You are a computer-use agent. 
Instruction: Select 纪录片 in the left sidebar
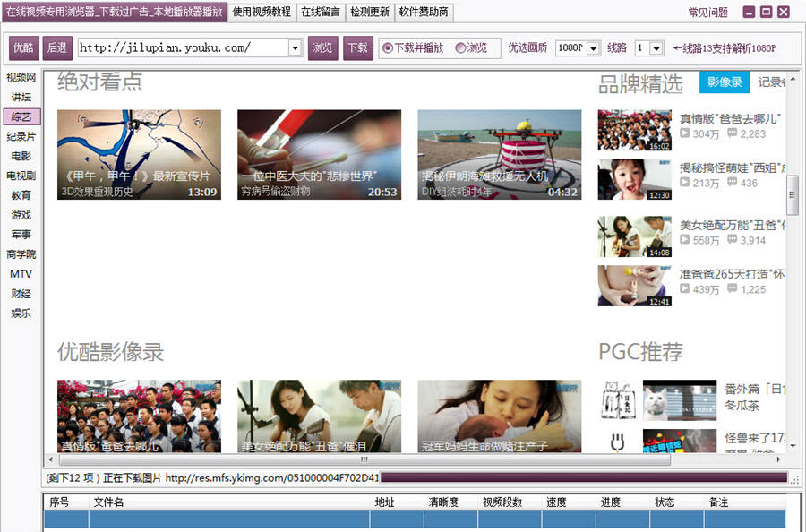pyautogui.click(x=21, y=136)
